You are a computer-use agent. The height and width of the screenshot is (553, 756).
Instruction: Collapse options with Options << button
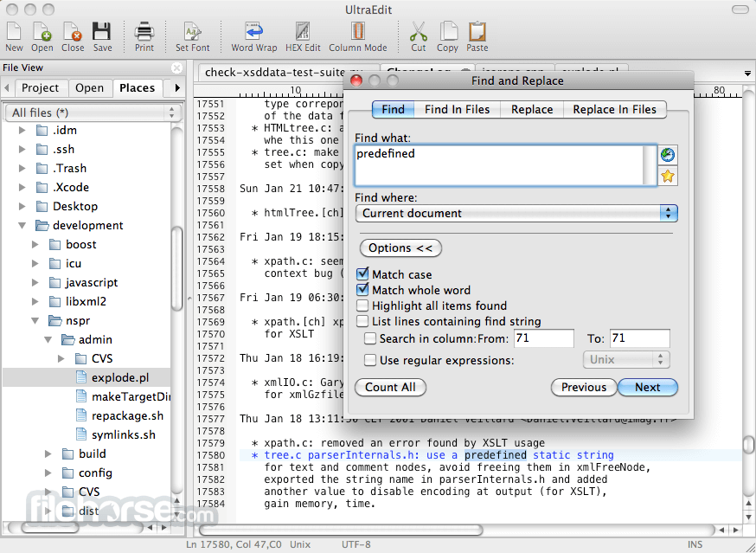click(400, 248)
